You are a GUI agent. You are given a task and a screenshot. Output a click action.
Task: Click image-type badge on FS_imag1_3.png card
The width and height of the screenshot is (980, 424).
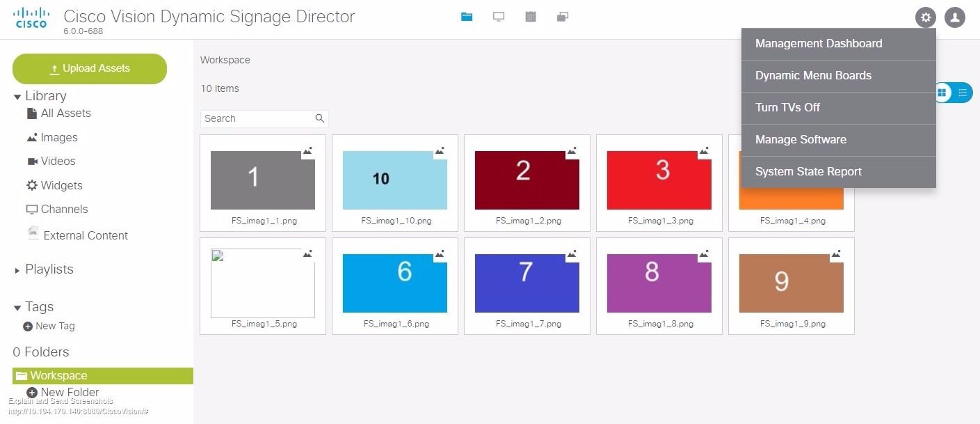point(704,151)
